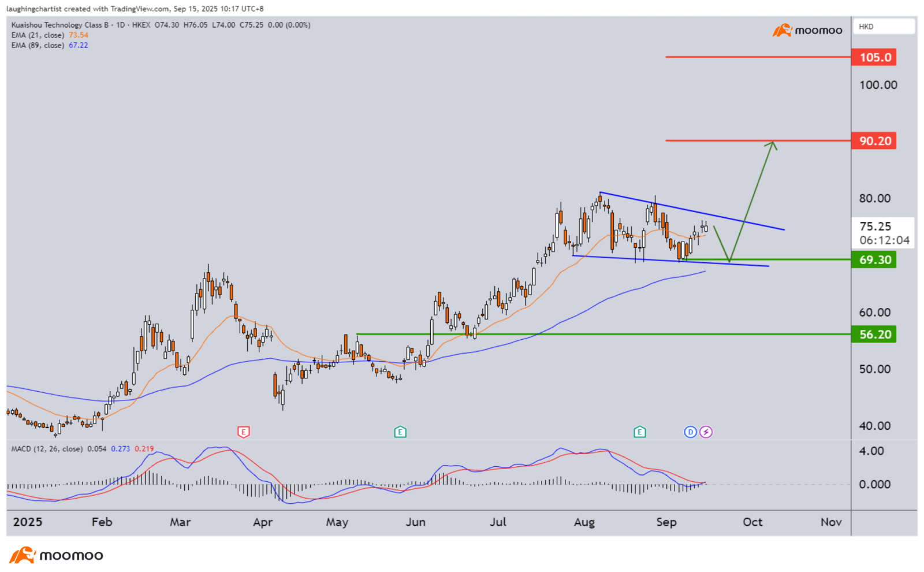Click the MACD value 0.273
Image resolution: width=924 pixels, height=572 pixels.
(121, 449)
